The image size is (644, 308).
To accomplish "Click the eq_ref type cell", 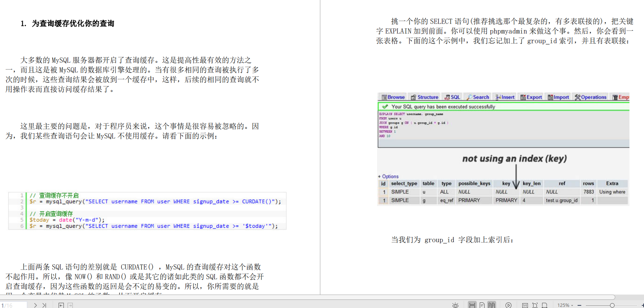I will click(x=447, y=200).
